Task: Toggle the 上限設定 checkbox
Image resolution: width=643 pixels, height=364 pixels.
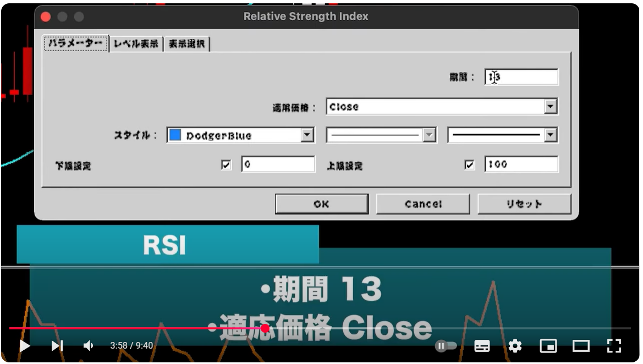Action: 470,165
